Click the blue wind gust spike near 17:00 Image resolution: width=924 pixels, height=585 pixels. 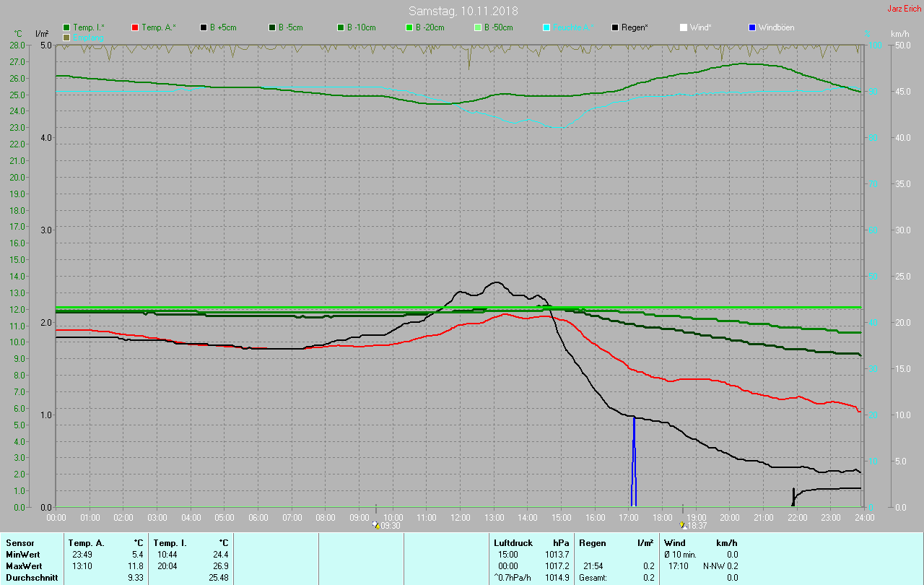634,462
